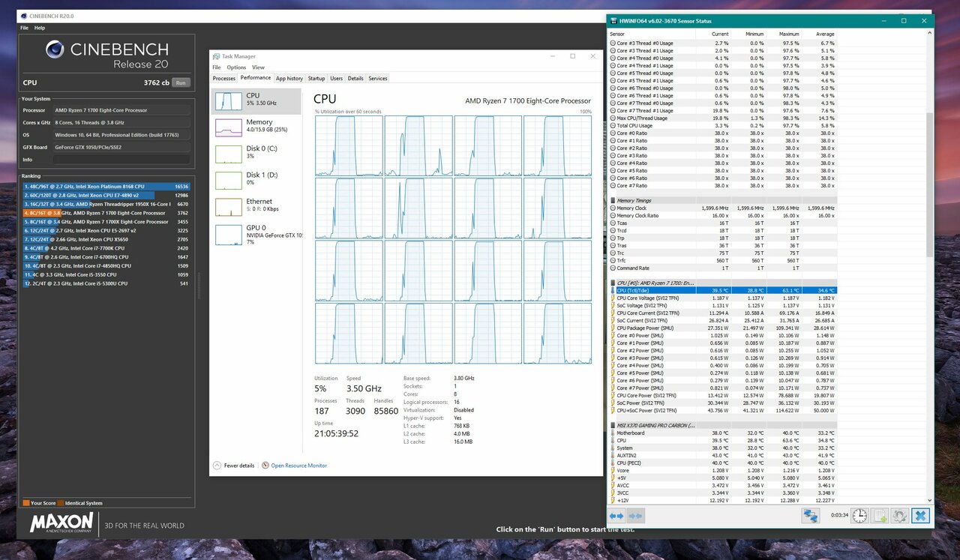Click the icon beside Command Rate row
960x560 pixels.
pos(613,268)
